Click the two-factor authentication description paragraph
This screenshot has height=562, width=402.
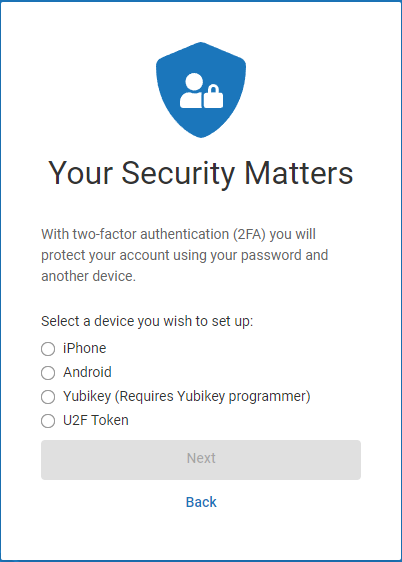(x=185, y=255)
